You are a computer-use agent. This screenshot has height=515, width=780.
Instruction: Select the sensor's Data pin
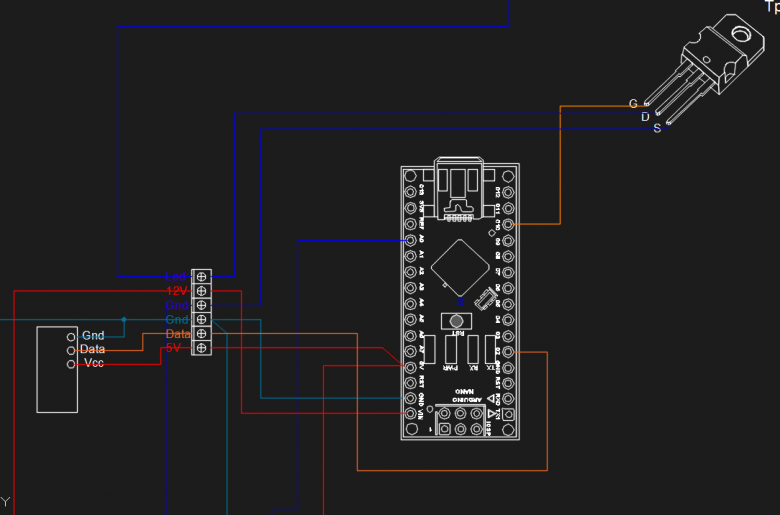[70, 350]
